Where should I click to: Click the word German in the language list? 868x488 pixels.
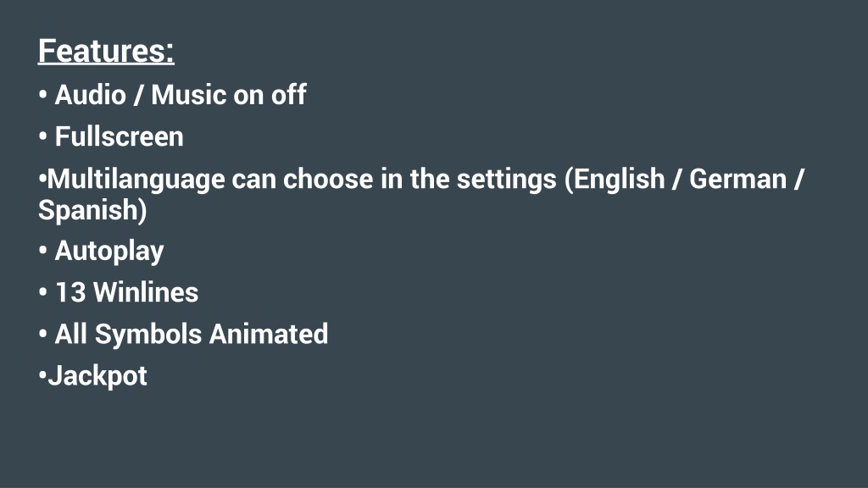tap(738, 180)
